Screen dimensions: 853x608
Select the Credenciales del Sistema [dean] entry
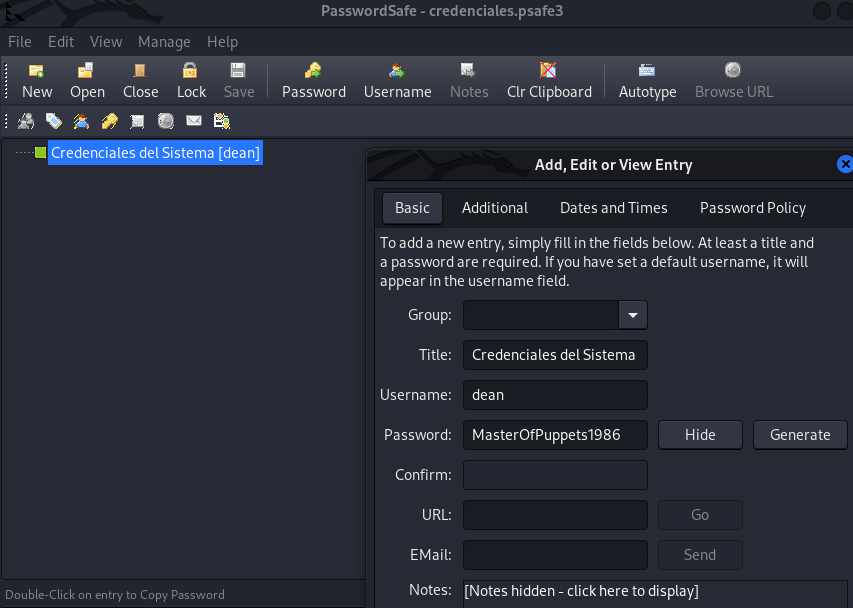pyautogui.click(x=155, y=153)
